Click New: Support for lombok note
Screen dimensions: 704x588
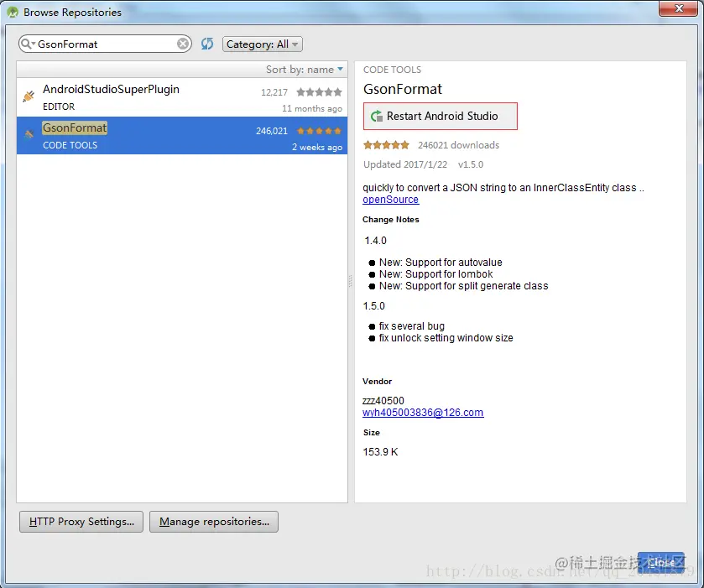tap(435, 273)
